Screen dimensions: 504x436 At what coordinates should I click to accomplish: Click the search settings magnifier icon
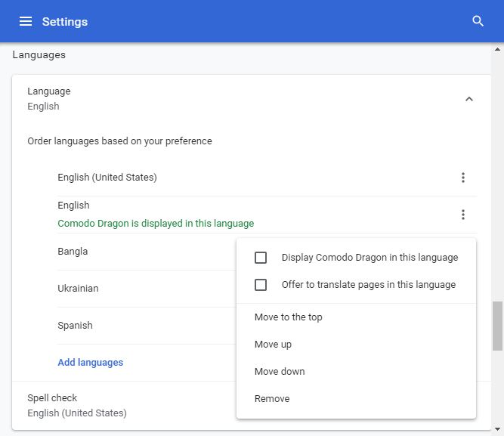(478, 21)
